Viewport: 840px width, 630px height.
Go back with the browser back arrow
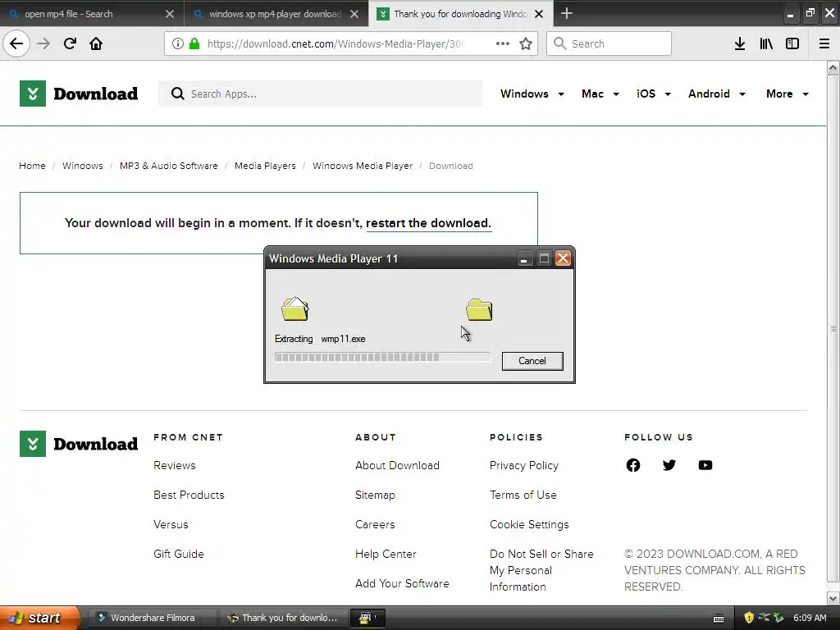click(16, 43)
